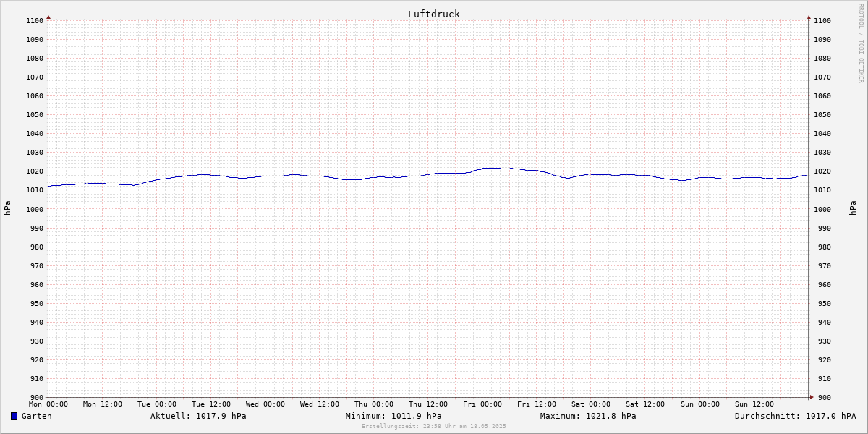The height and width of the screenshot is (434, 868).
Task: Select the Garten legend label
Action: click(x=36, y=416)
